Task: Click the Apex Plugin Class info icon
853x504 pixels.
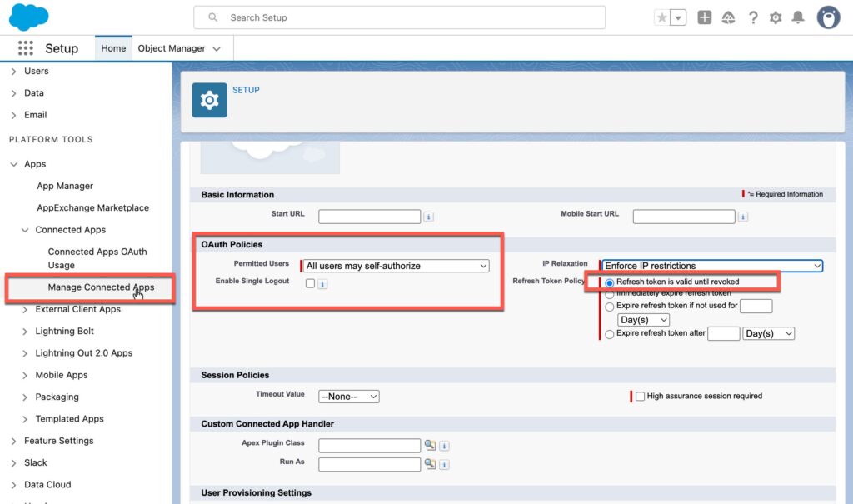Action: pos(444,446)
